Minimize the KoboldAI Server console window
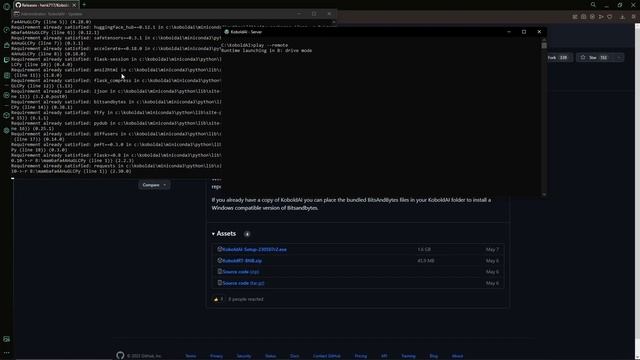640x360 pixels. click(509, 32)
